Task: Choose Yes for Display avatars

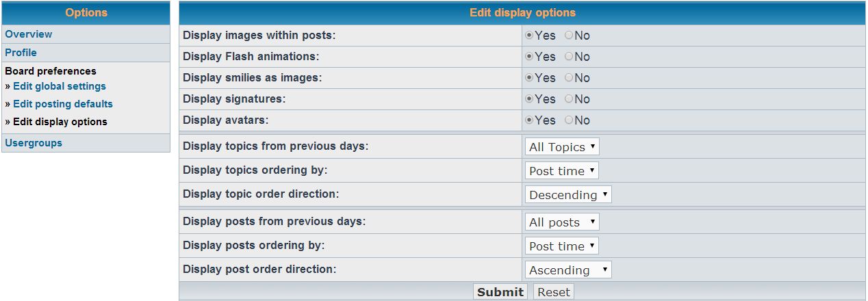Action: [529, 120]
